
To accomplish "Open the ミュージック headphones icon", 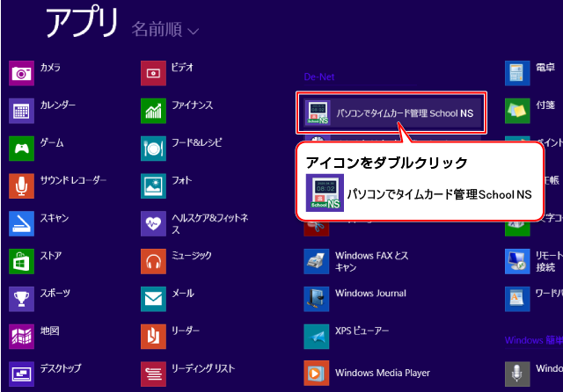I will (153, 261).
